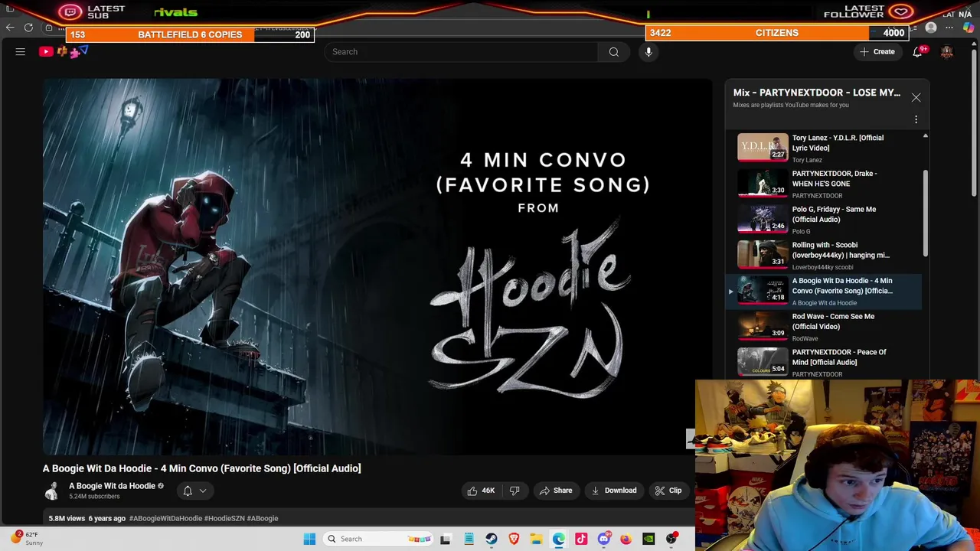Open the Notepad icon on the taskbar
The width and height of the screenshot is (980, 551).
click(x=469, y=539)
